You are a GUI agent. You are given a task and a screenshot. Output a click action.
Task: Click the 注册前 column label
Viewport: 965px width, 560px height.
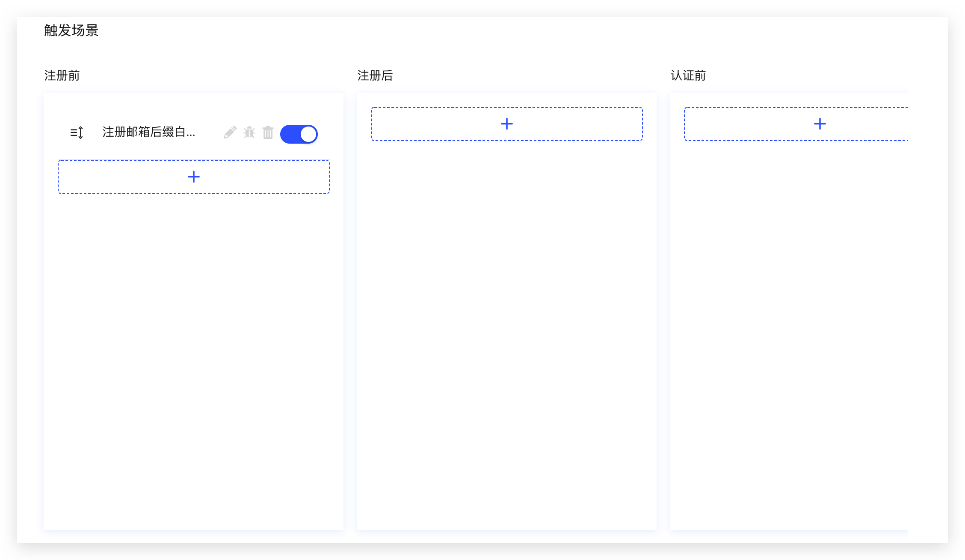point(62,76)
